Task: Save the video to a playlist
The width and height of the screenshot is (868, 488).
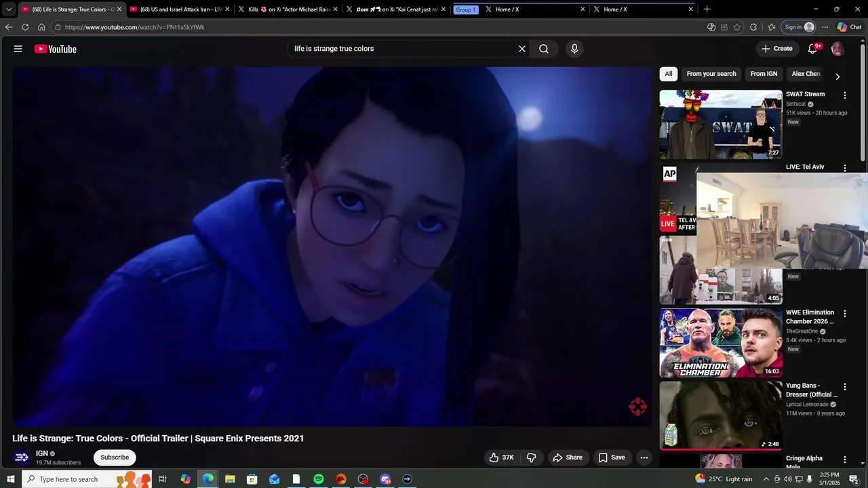Action: click(612, 457)
